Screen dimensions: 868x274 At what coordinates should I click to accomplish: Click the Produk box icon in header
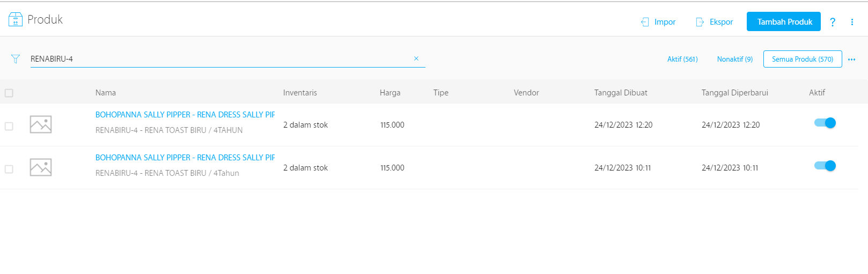pos(16,20)
